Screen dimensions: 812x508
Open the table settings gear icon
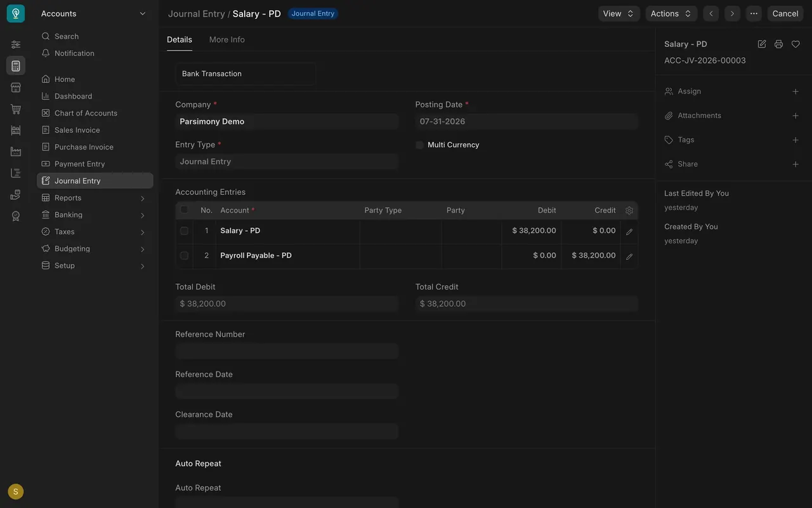click(629, 210)
